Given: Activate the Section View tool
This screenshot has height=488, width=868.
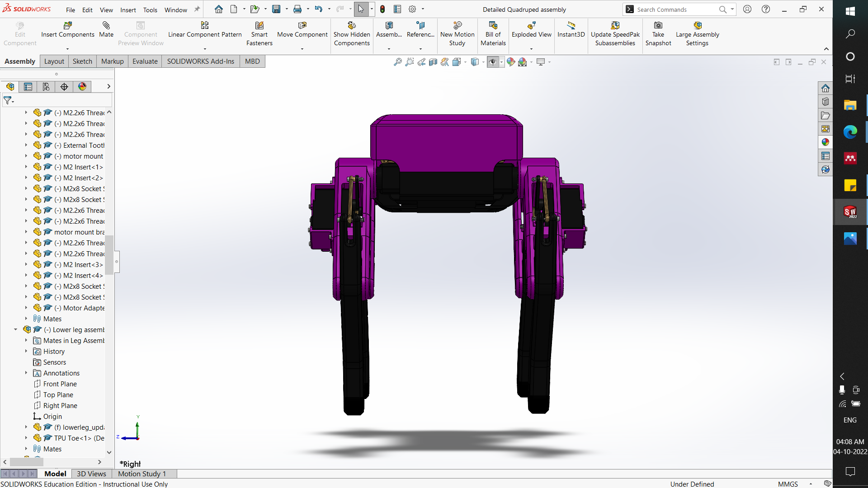Looking at the screenshot, I should tap(433, 62).
